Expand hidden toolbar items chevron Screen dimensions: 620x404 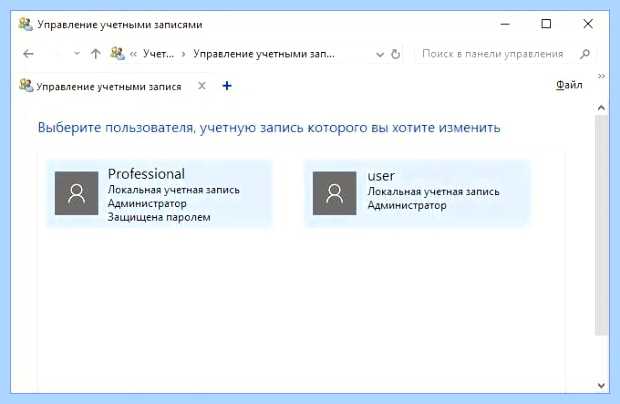601,76
